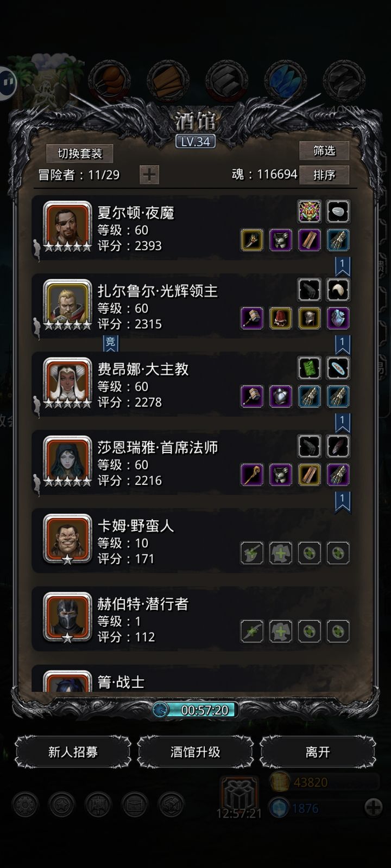Viewport: 391px width, 868px height.
Task: Toggle the blue ribbon bookmark under 夏尔顿·夜魔
Action: tap(342, 267)
